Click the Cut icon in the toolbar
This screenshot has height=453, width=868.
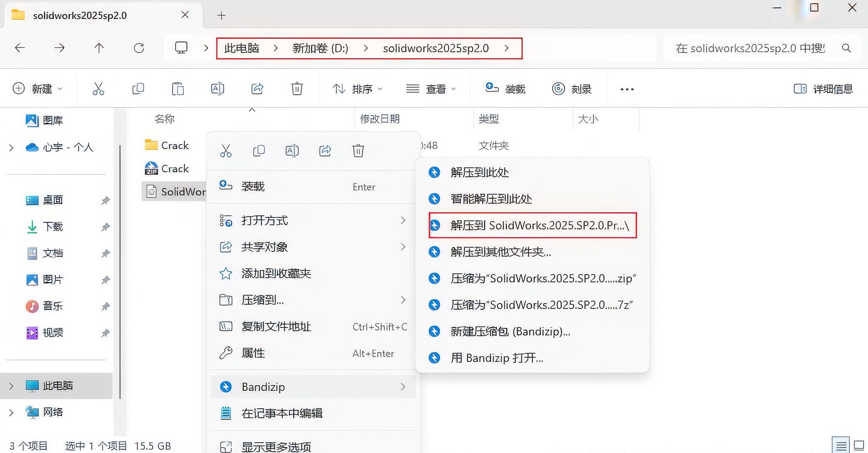98,89
